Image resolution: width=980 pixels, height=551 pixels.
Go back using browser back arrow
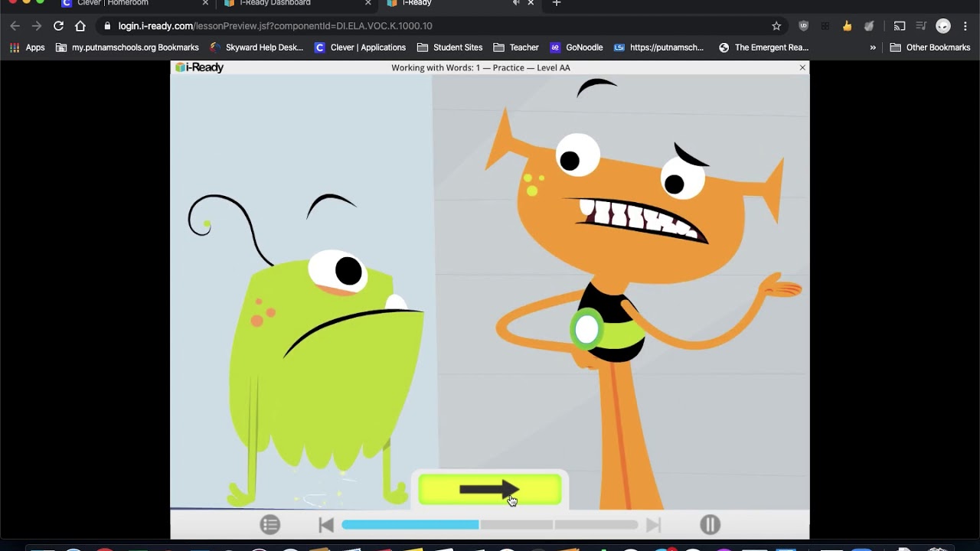pyautogui.click(x=15, y=26)
